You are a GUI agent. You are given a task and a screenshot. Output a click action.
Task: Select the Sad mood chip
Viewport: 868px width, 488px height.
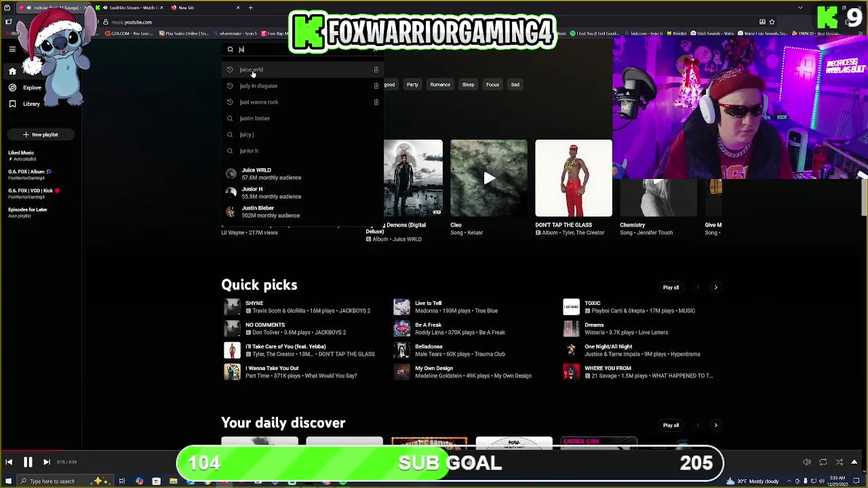pos(515,85)
